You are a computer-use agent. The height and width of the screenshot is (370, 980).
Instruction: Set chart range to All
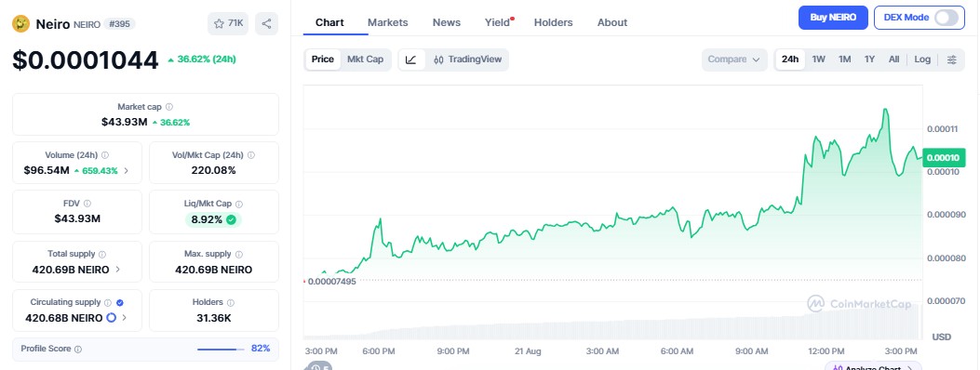coord(893,59)
